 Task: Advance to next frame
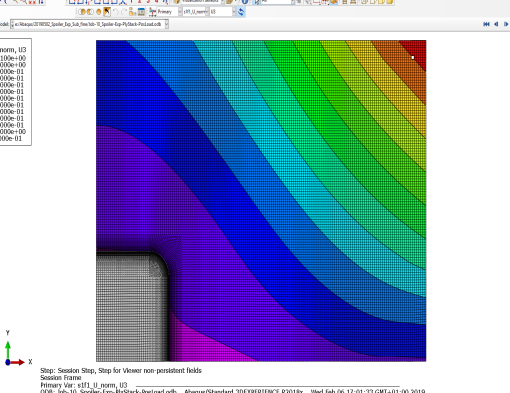point(506,24)
